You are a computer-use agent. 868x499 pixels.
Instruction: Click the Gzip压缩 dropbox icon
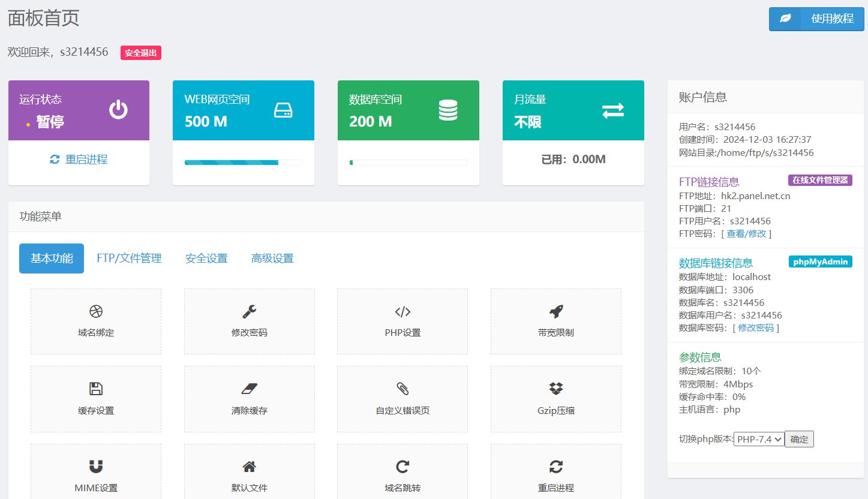556,389
